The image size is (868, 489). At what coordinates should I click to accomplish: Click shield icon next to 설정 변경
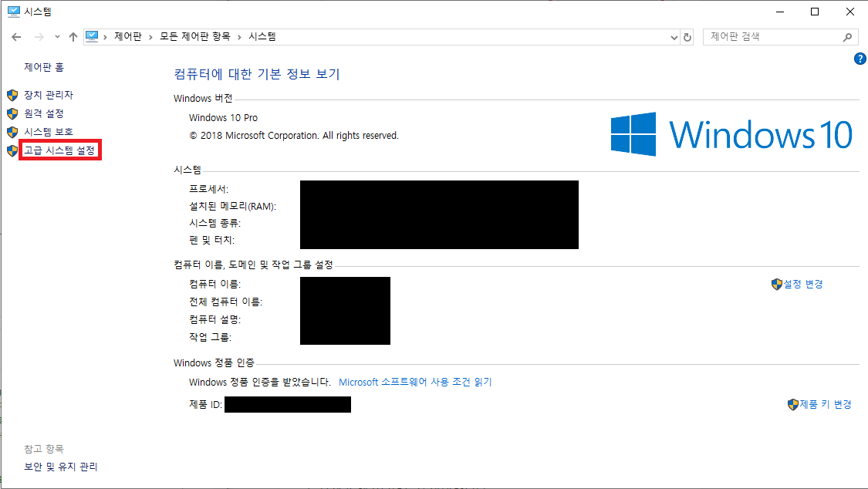(x=777, y=285)
